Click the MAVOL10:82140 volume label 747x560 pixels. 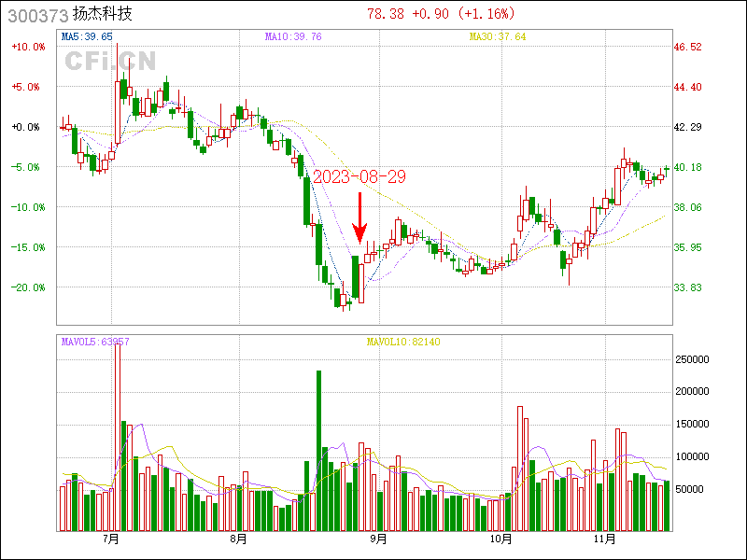pyautogui.click(x=402, y=343)
